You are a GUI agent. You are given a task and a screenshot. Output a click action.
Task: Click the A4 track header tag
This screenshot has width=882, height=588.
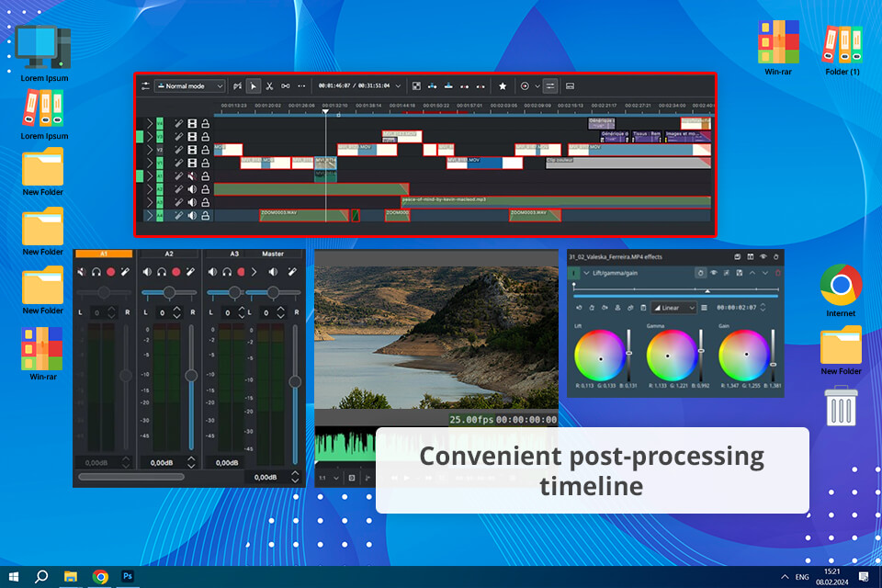coord(160,216)
